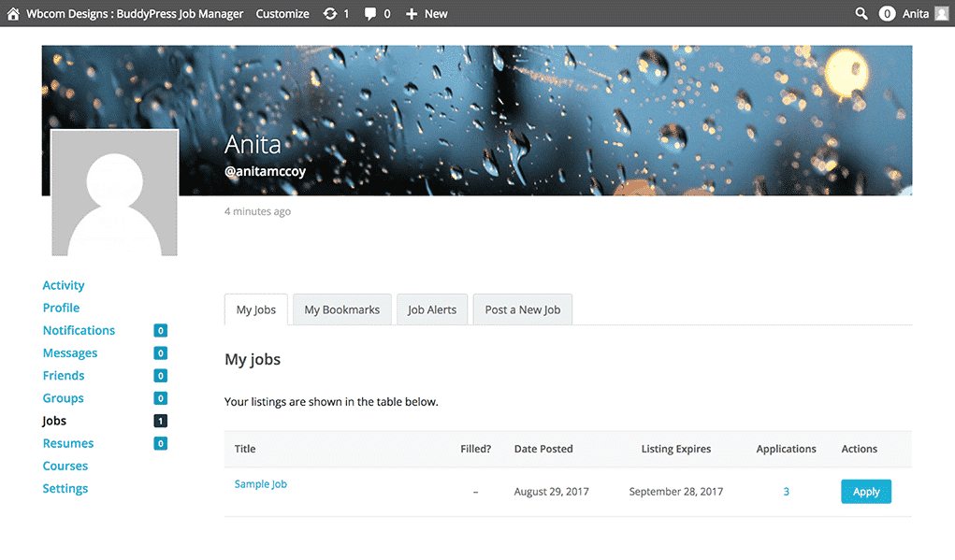Viewport: 955px width, 560px height.
Task: Open Activity from the profile sidebar
Action: pyautogui.click(x=63, y=285)
